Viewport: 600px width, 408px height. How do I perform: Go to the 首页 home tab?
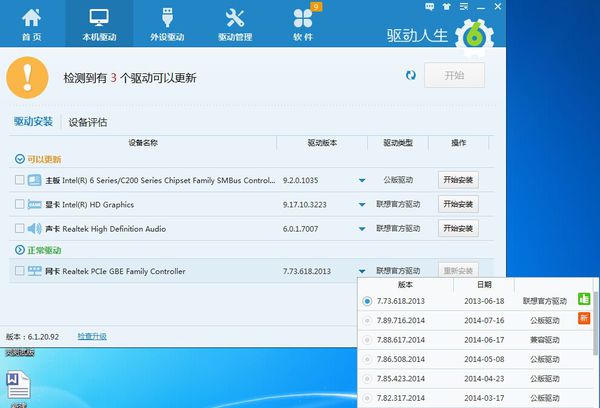pyautogui.click(x=31, y=24)
